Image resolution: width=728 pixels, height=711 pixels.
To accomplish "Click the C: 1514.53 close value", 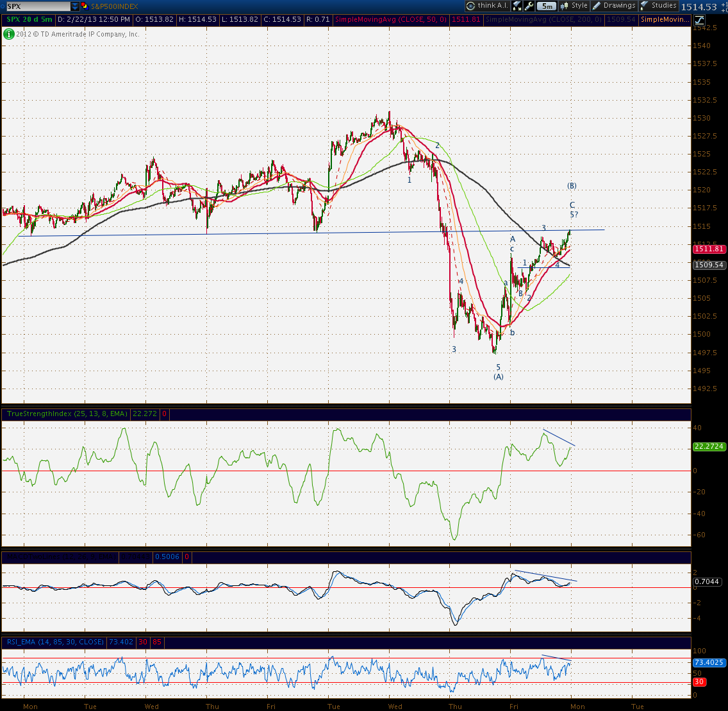I will tap(282, 19).
